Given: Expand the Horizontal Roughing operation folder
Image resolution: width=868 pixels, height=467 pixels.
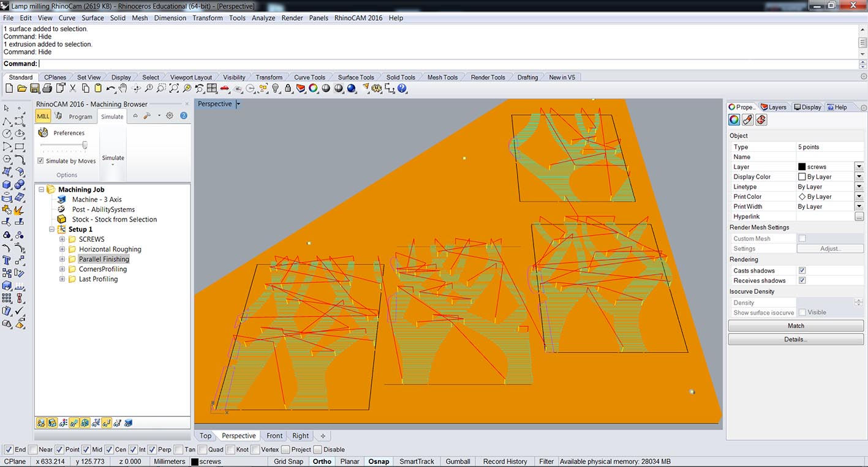Looking at the screenshot, I should (62, 249).
